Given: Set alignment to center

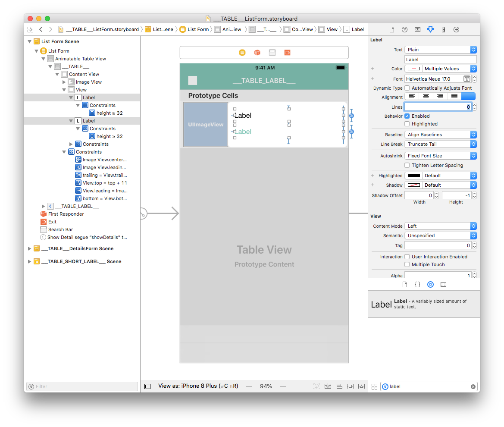Looking at the screenshot, I should coord(426,96).
